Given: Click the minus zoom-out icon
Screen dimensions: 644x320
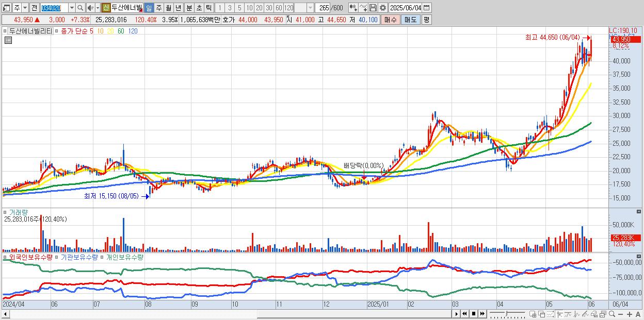Looking at the screenshot, I should [x=621, y=314].
